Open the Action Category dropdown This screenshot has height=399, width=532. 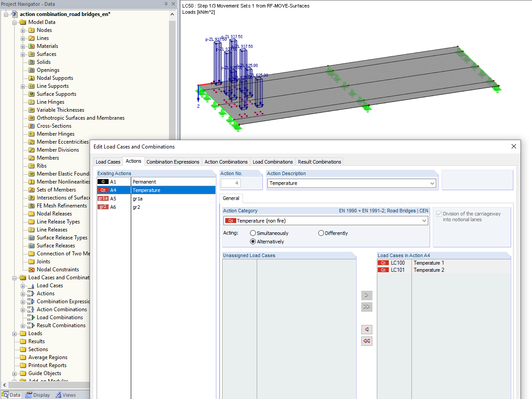424,221
